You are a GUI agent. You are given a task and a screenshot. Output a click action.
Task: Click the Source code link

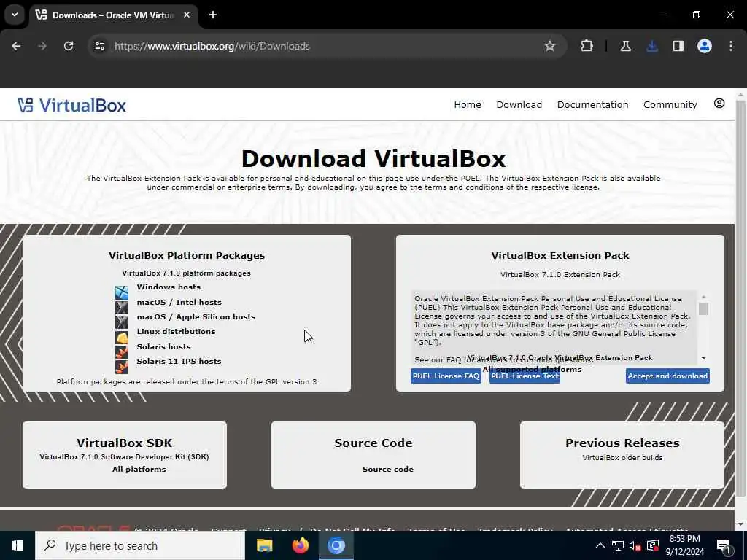[x=388, y=469]
